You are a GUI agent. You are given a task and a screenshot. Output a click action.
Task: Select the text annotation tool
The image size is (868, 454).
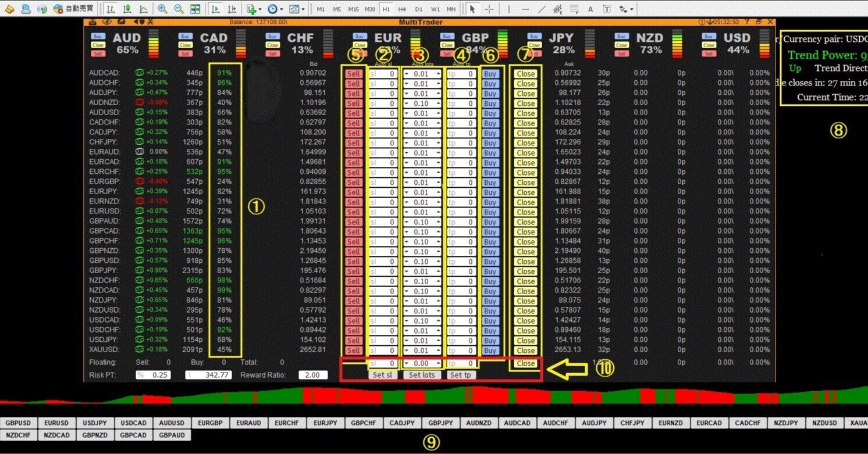(590, 9)
